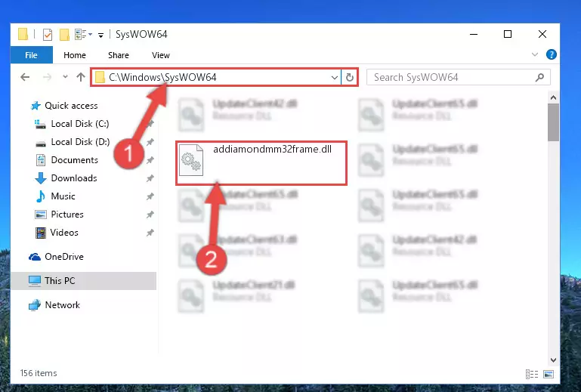Maximize the SysWOW64 window
Screen dimensions: 581x392
[508, 34]
